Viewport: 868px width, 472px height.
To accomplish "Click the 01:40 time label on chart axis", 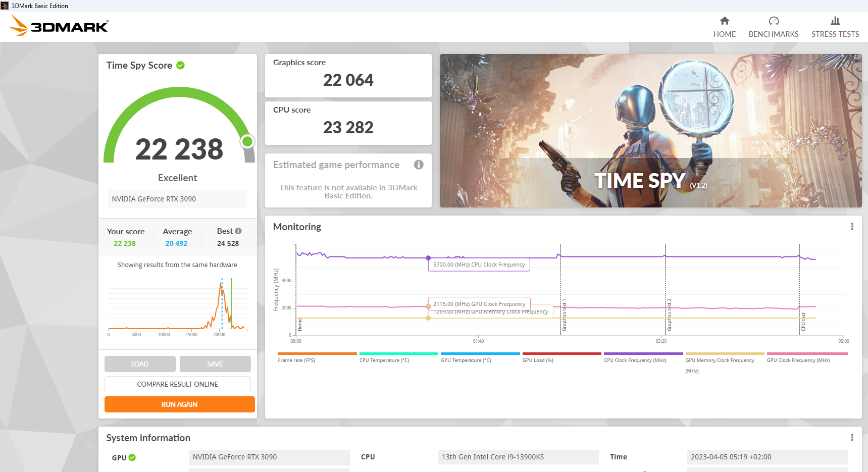I will [x=479, y=341].
